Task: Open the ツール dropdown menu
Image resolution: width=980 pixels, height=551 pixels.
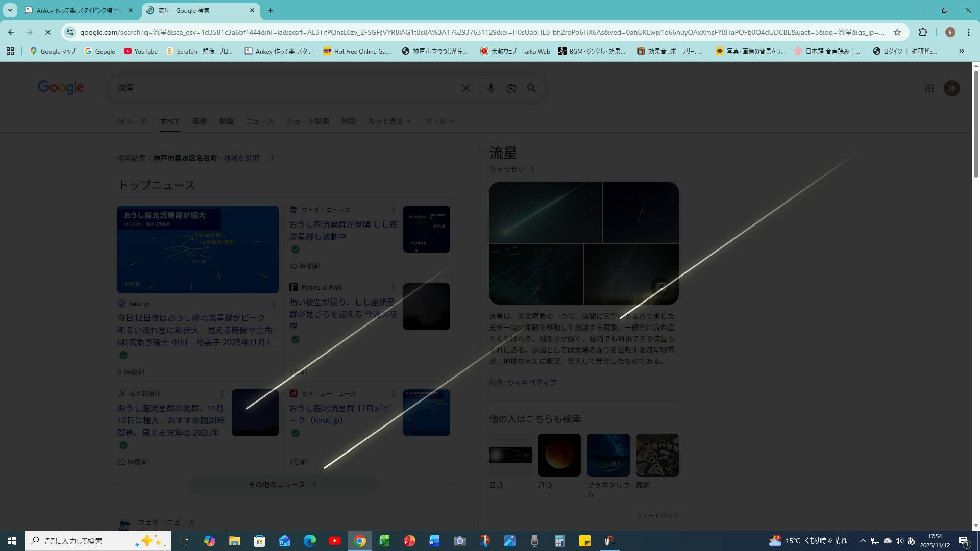Action: [439, 121]
